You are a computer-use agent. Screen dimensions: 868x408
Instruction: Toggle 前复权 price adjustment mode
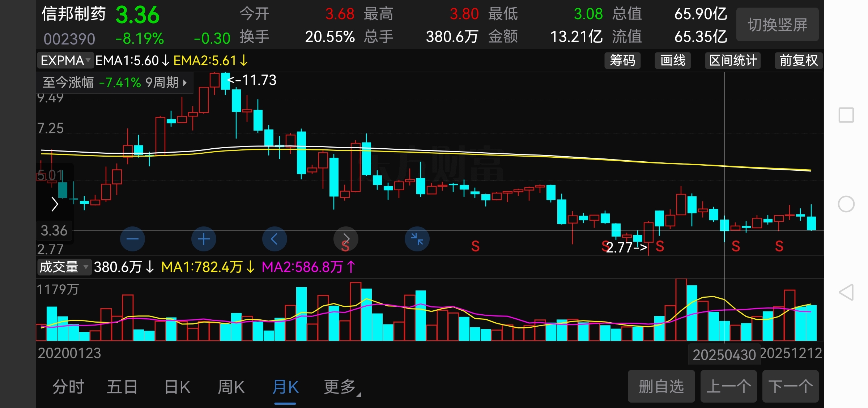(x=798, y=60)
